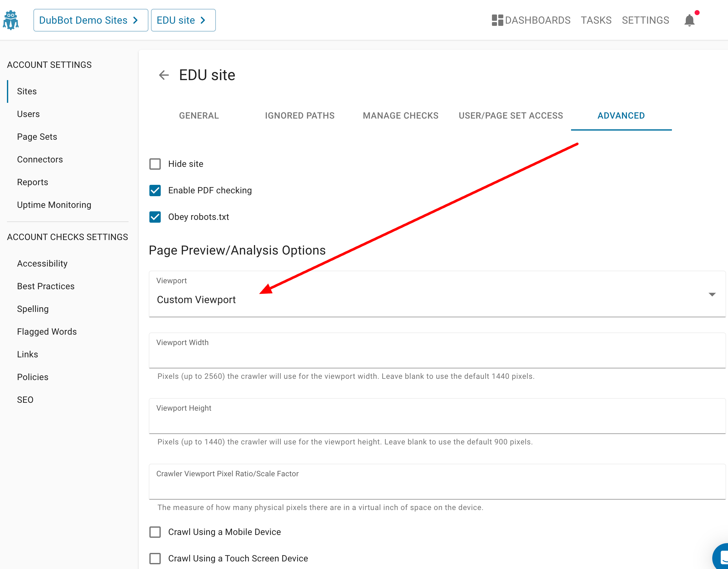The height and width of the screenshot is (569, 728).
Task: Uncheck Obey robots.txt
Action: click(155, 217)
